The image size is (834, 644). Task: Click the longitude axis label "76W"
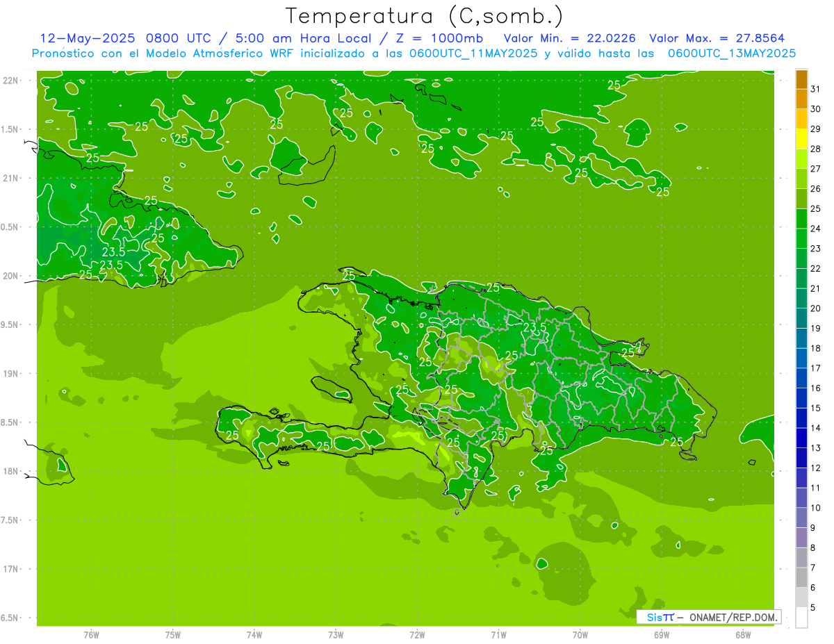tap(91, 634)
